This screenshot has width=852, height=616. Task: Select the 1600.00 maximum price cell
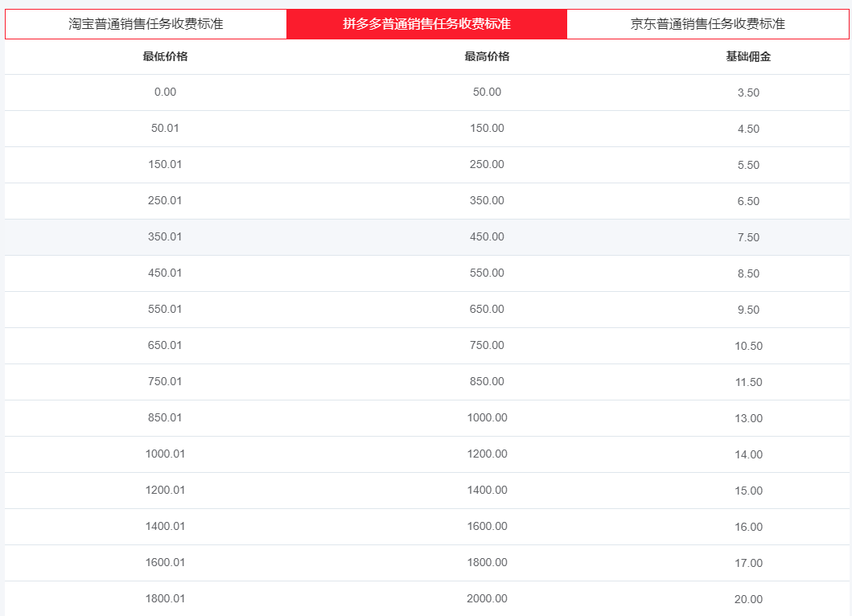pyautogui.click(x=487, y=526)
